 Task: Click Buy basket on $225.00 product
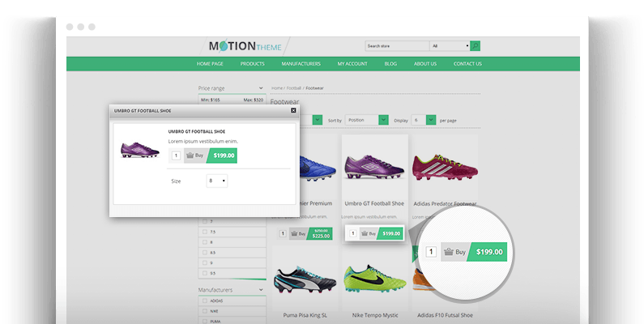[x=299, y=233]
